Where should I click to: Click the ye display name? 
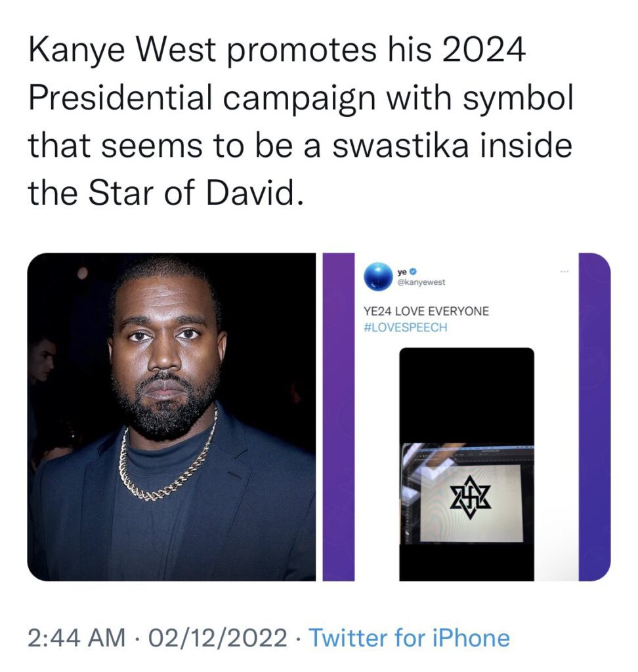point(402,272)
